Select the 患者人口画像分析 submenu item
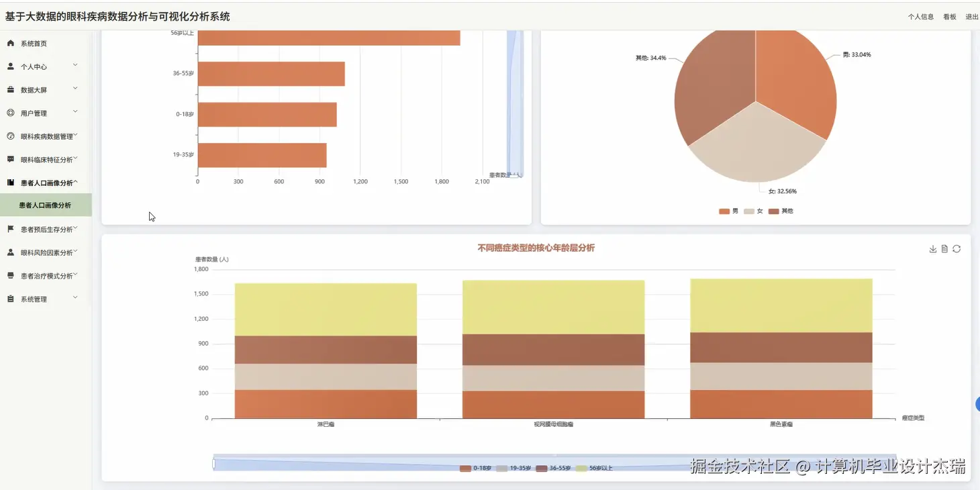 tap(46, 205)
